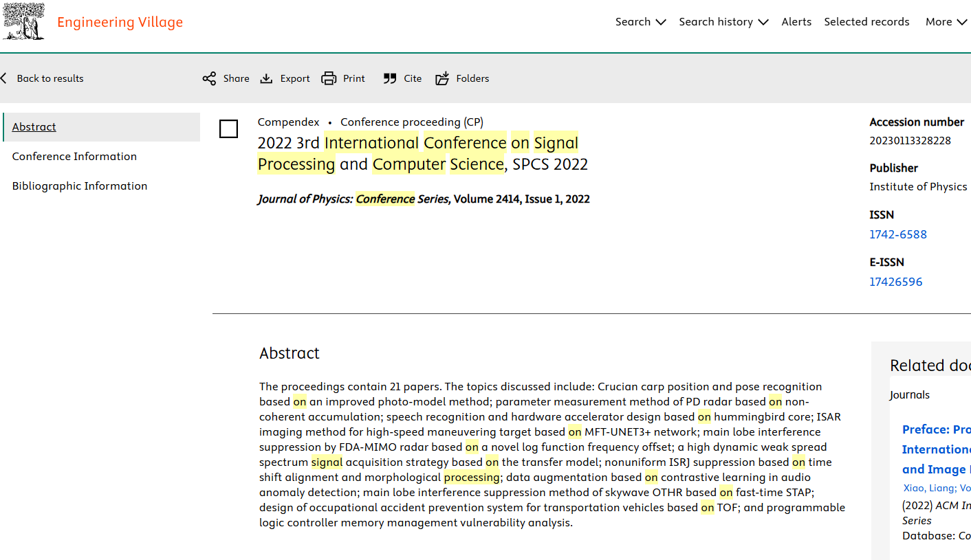This screenshot has width=971, height=560.
Task: Click the Folders icon
Action: point(442,78)
